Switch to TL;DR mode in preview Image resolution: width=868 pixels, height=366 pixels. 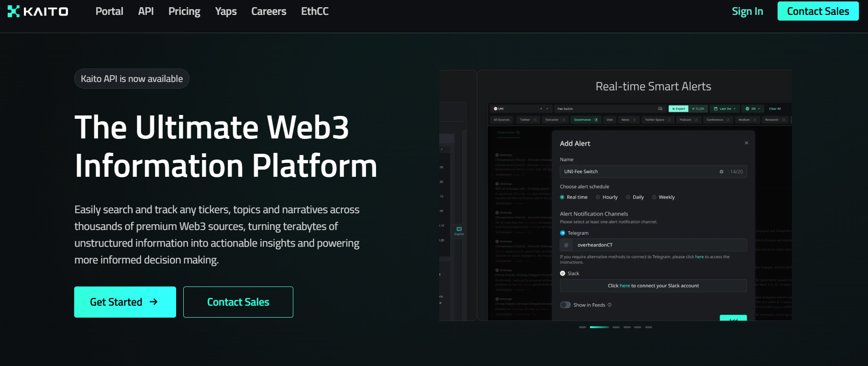coord(699,109)
